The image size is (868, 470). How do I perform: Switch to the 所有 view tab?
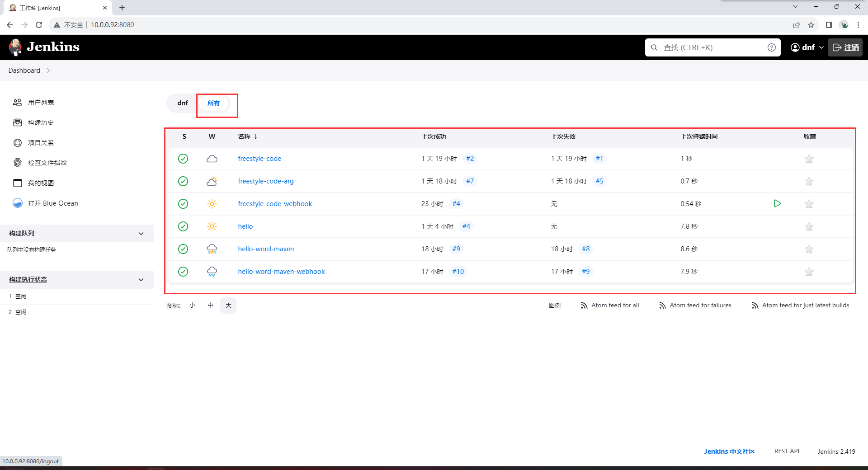[x=213, y=103]
